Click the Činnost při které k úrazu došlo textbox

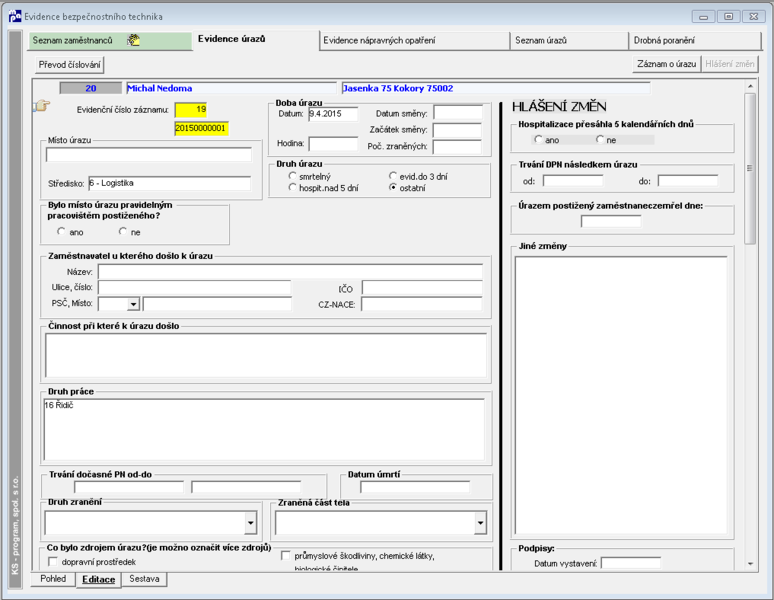(266, 356)
